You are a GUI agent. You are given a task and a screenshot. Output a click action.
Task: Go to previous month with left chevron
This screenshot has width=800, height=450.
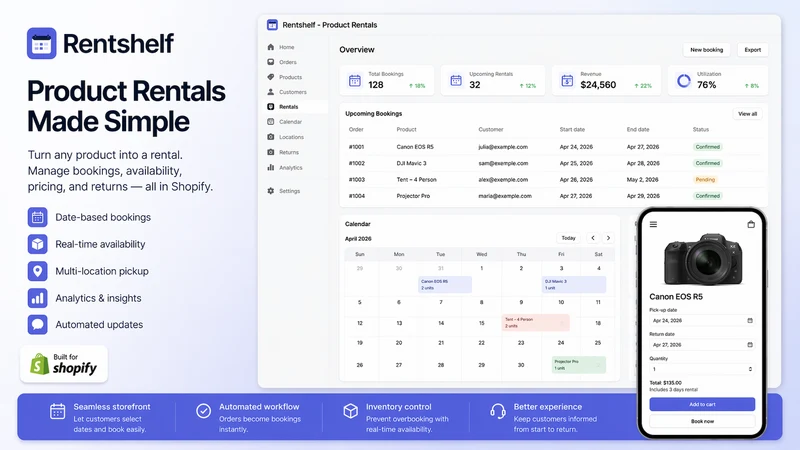[x=593, y=238]
